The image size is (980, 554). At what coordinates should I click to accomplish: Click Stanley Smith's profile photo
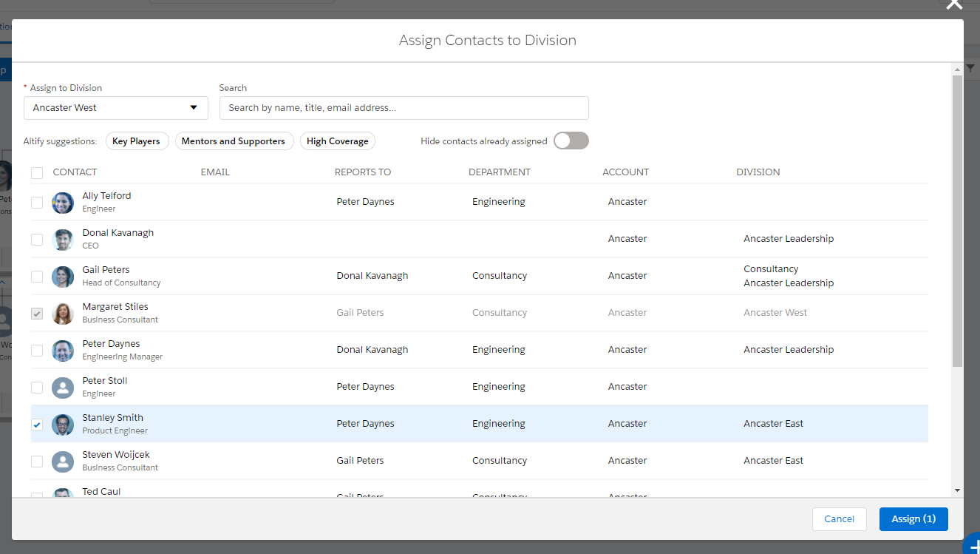63,425
